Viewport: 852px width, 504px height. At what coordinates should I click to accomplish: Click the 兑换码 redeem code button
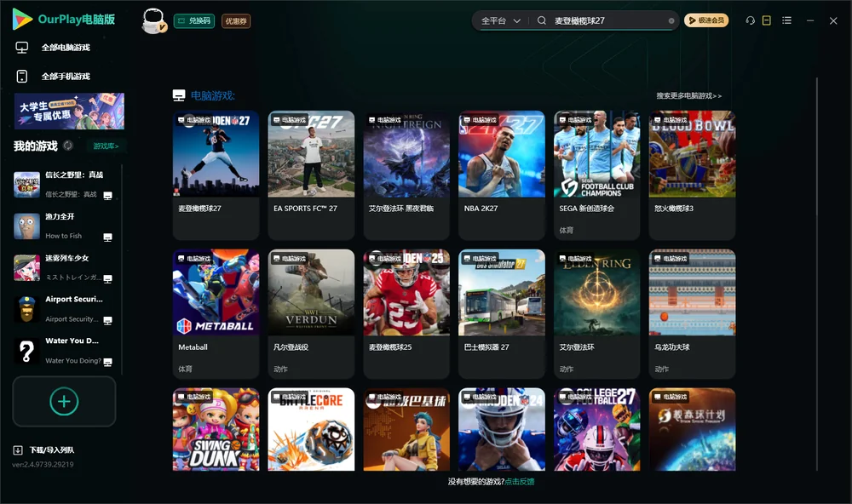point(194,20)
